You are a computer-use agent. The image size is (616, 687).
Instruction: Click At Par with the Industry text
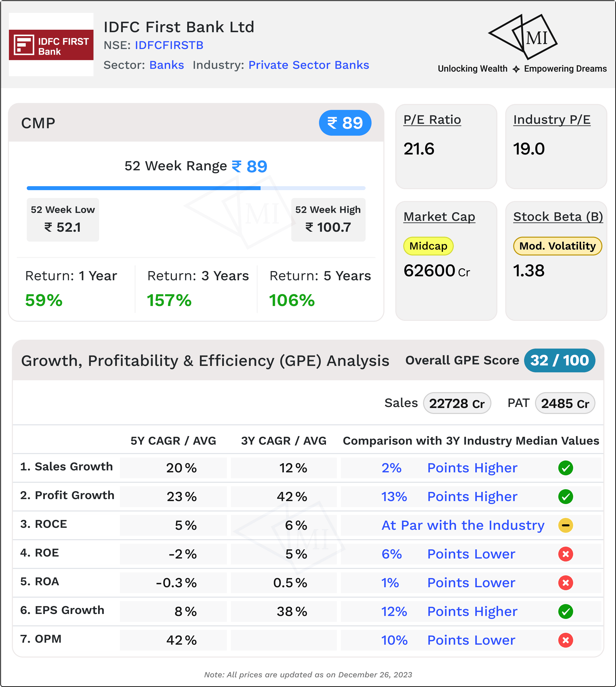(463, 525)
